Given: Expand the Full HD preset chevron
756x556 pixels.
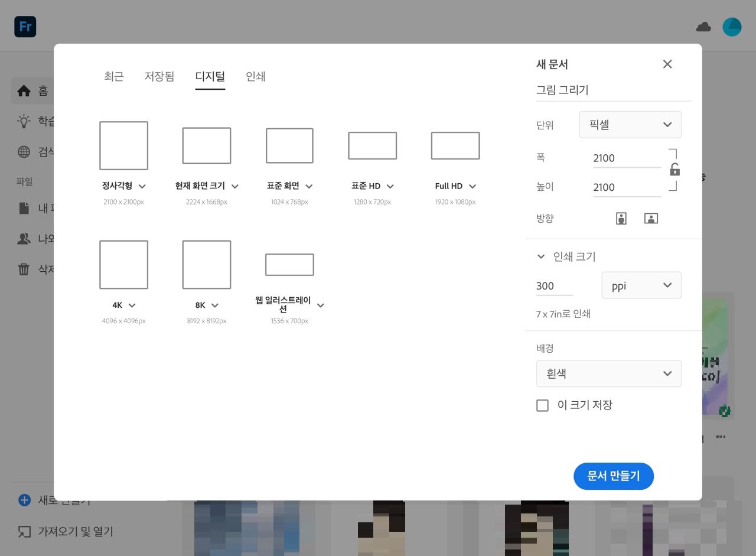Looking at the screenshot, I should (472, 187).
